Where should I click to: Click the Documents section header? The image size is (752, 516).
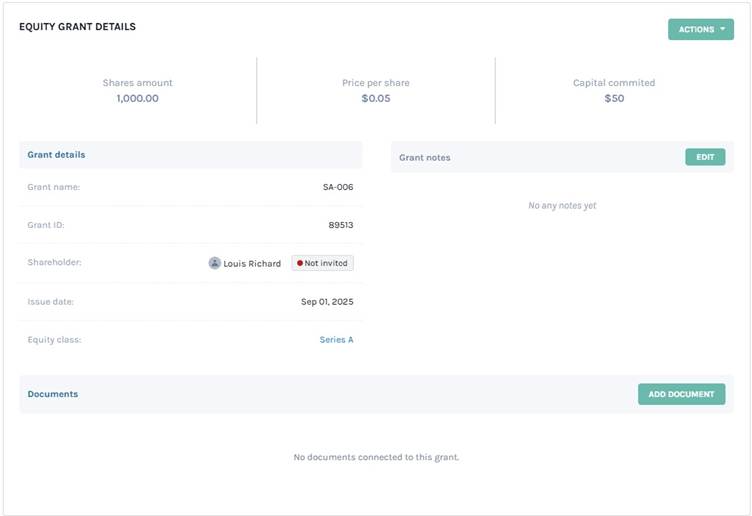[x=52, y=394]
